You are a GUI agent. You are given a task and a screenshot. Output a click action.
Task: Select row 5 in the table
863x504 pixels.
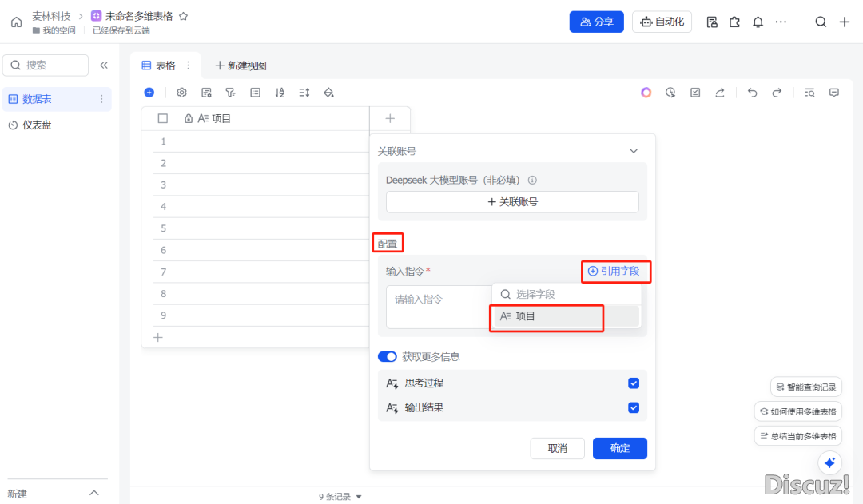click(163, 228)
